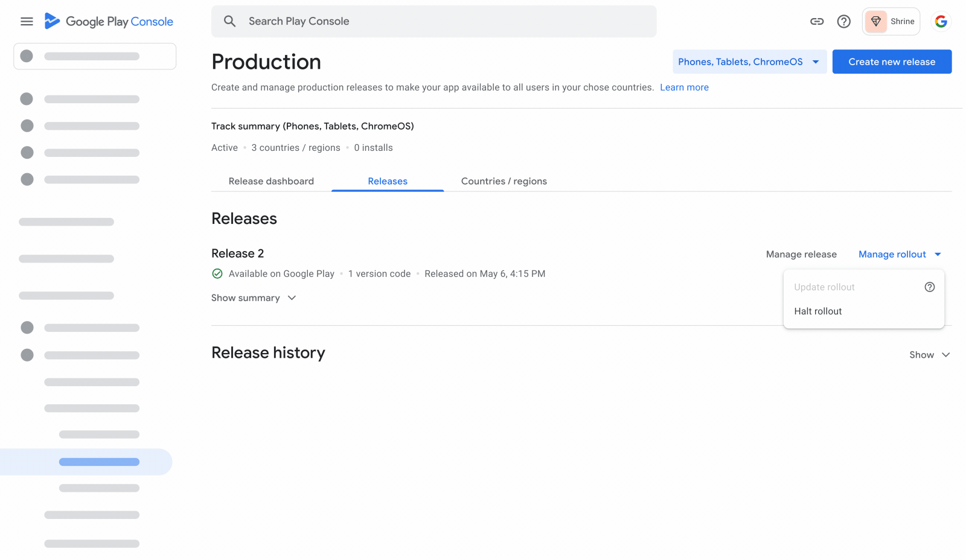Click the search magnifier icon
This screenshot has height=560, width=966.
coord(229,22)
